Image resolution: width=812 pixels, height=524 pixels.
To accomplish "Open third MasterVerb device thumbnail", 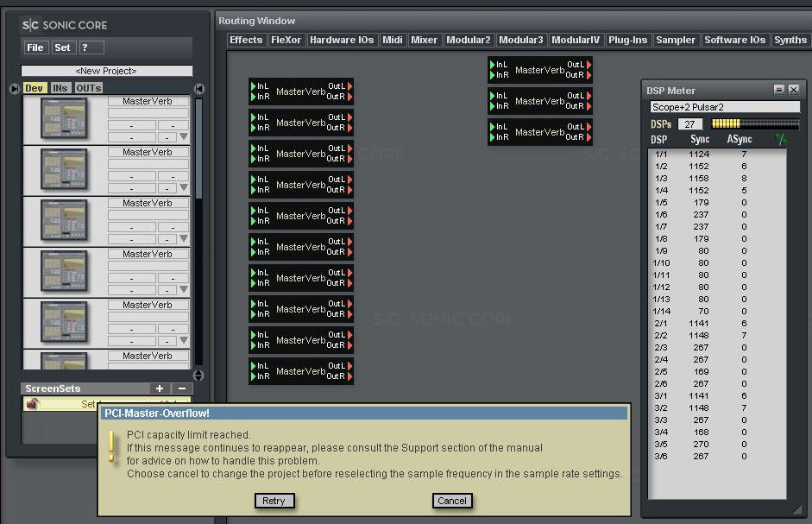I will click(64, 220).
